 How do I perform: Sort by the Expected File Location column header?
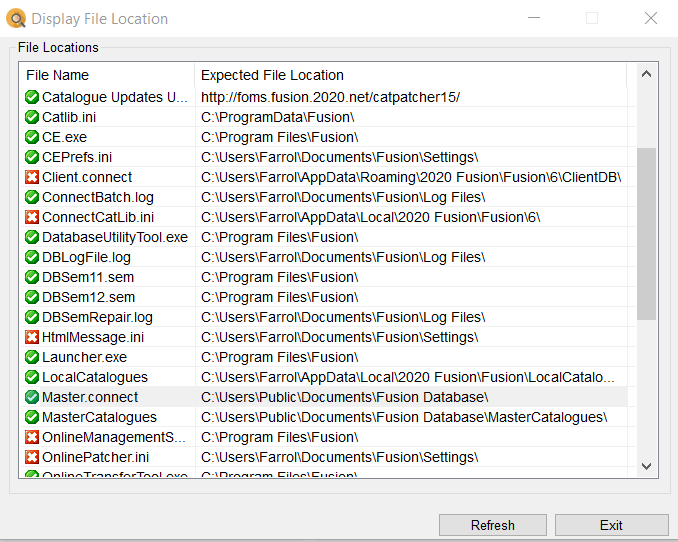[x=410, y=75]
